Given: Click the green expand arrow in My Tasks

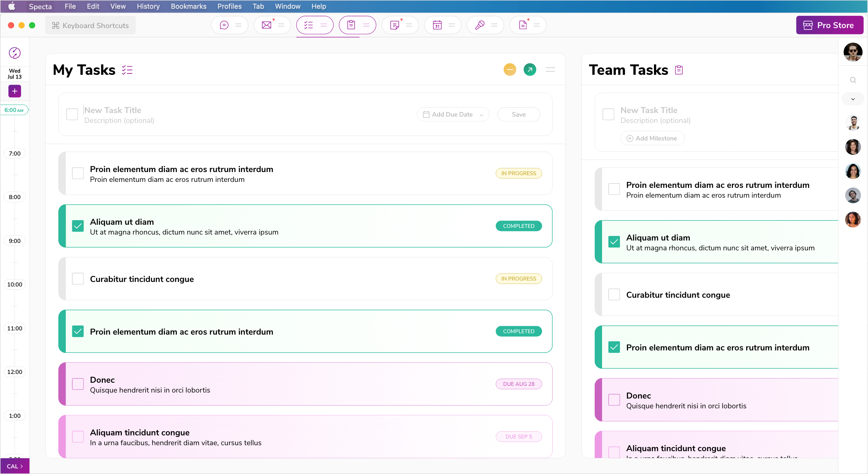Looking at the screenshot, I should [x=530, y=70].
